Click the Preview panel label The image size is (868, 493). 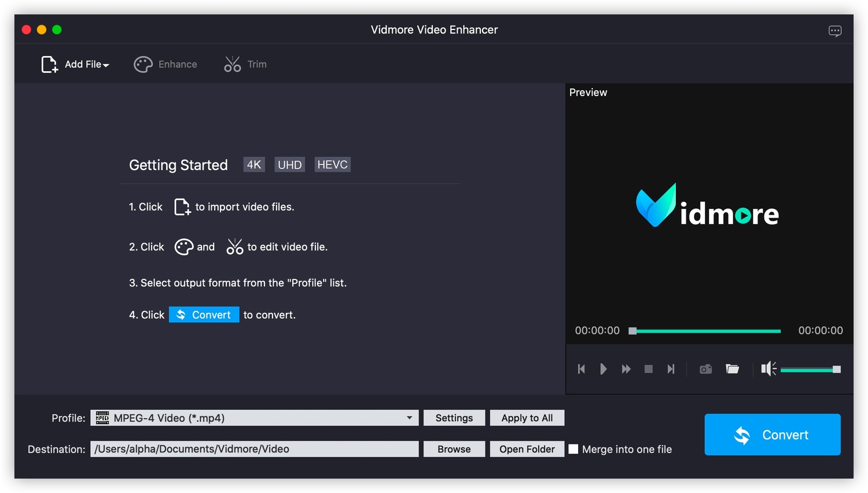click(588, 93)
